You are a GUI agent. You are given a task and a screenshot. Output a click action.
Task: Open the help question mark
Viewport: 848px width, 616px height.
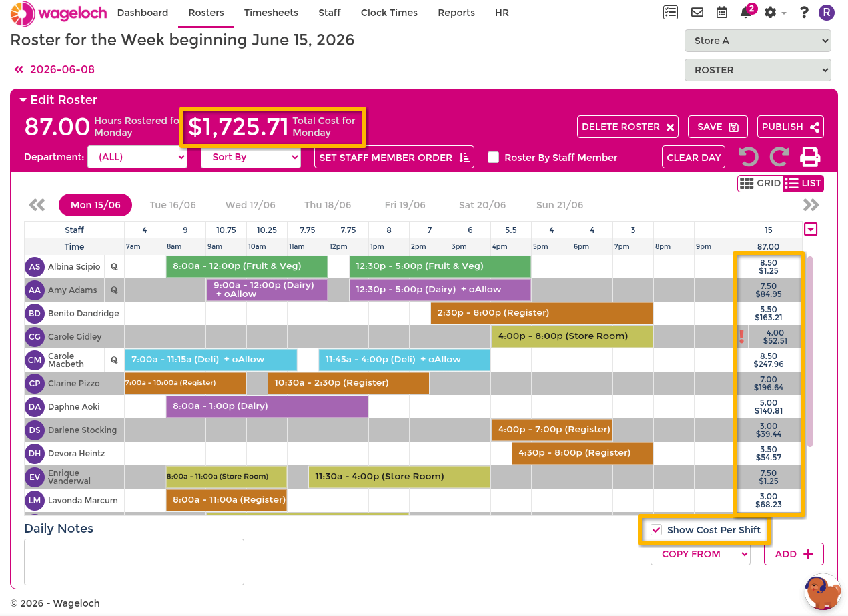(804, 12)
